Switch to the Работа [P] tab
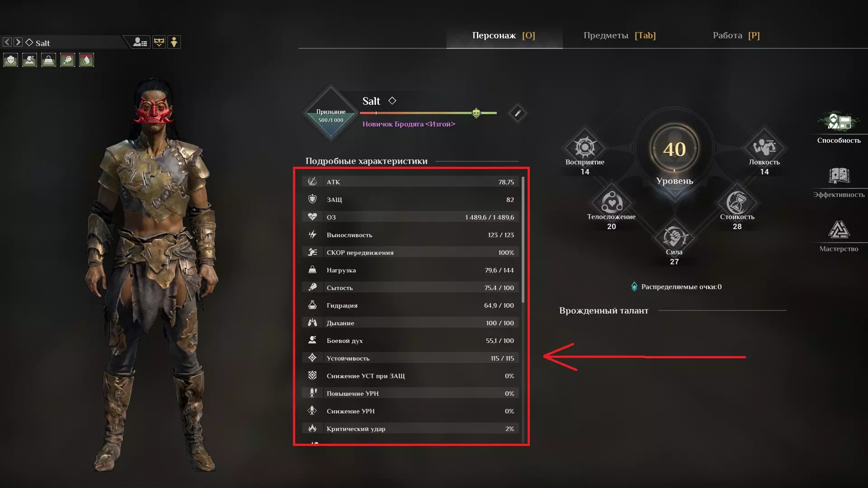868x488 pixels. (736, 35)
